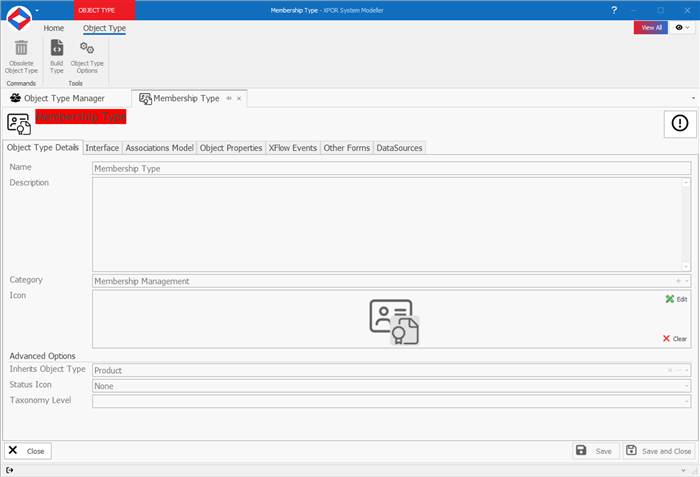Open the status bar dropdown arrow
700x477 pixels.
coord(683,470)
